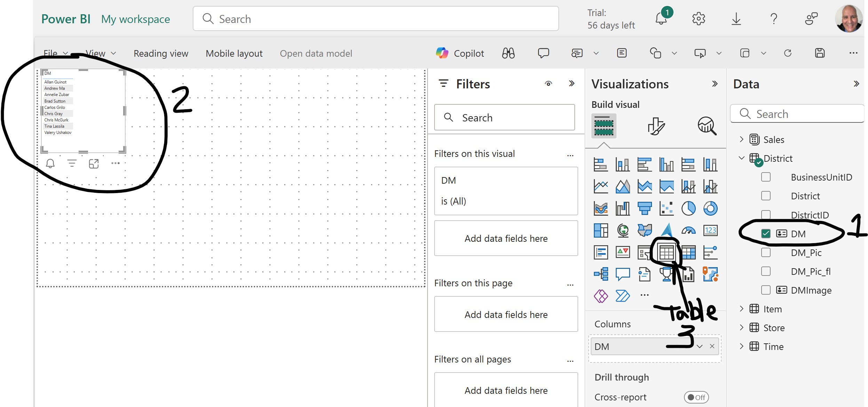Select the donut chart visual
This screenshot has height=407, width=868.
710,208
